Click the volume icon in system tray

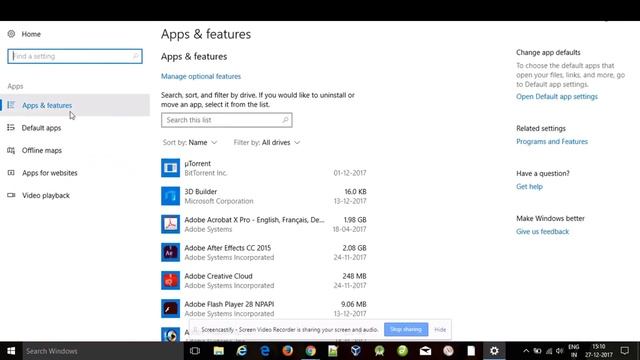[x=560, y=351]
